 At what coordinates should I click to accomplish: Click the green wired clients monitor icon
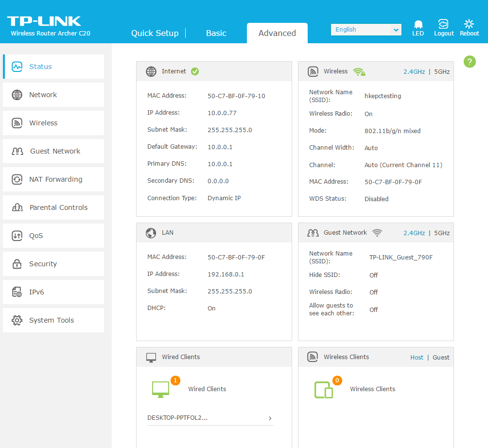[x=160, y=390]
